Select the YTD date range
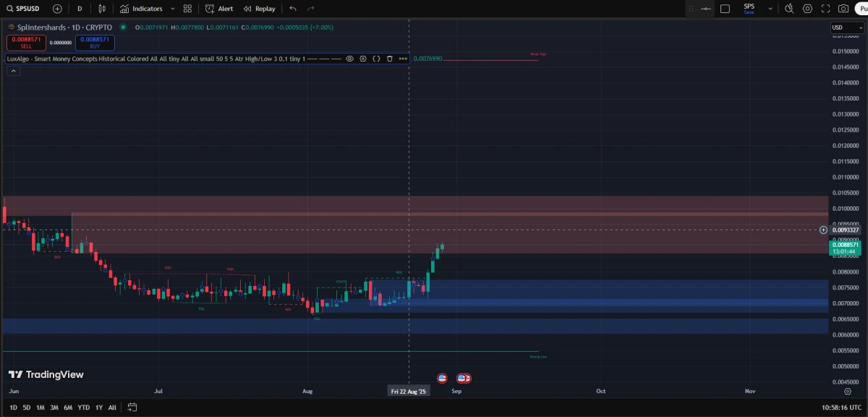Screen dimensions: 868x417 pyautogui.click(x=84, y=408)
